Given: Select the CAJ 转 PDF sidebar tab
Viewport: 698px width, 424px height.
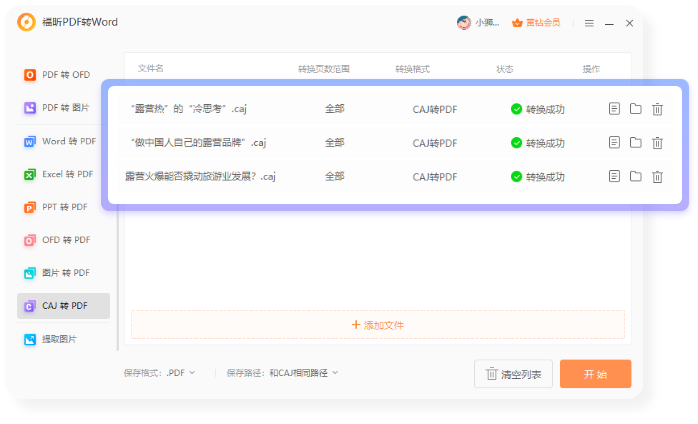Looking at the screenshot, I should click(x=64, y=306).
